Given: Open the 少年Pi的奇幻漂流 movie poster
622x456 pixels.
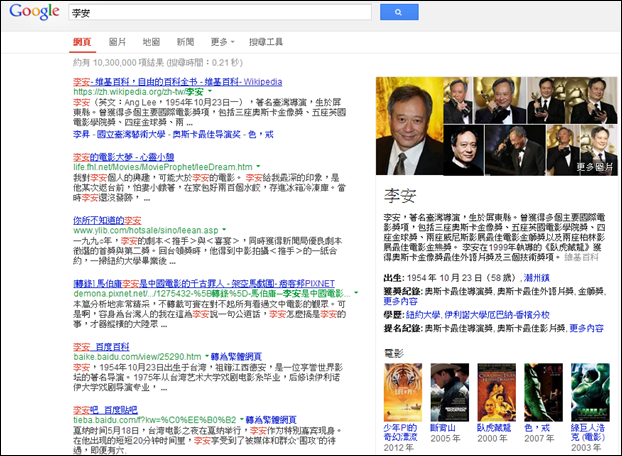Looking at the screenshot, I should coord(403,392).
